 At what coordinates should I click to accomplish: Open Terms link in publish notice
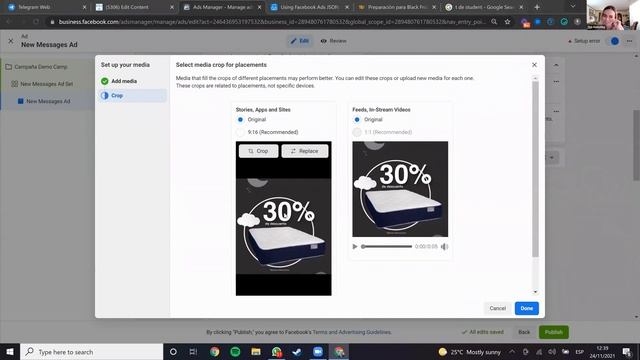[320, 332]
